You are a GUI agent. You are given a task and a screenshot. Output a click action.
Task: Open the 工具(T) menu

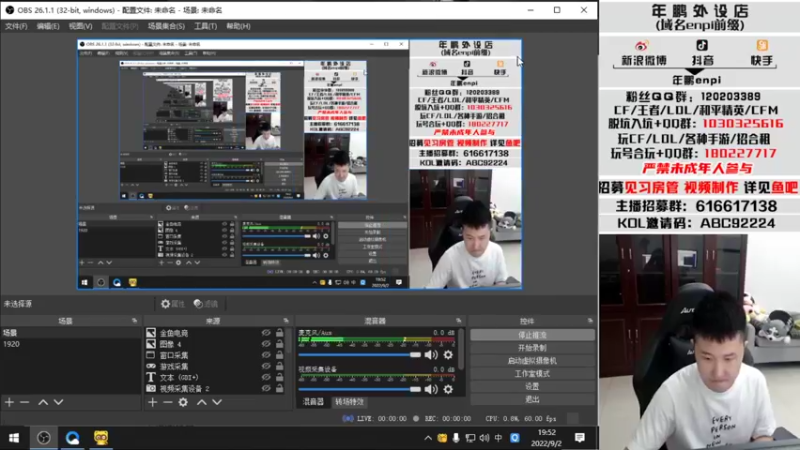[205, 26]
